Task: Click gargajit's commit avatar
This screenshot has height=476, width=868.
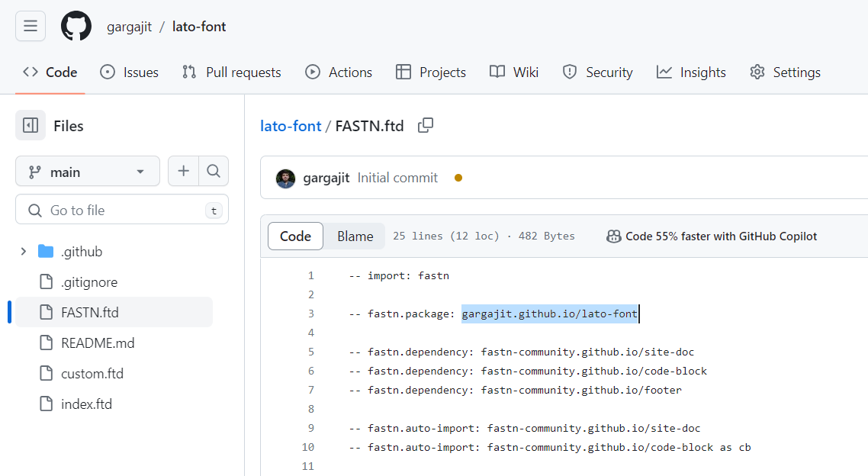Action: pos(285,178)
